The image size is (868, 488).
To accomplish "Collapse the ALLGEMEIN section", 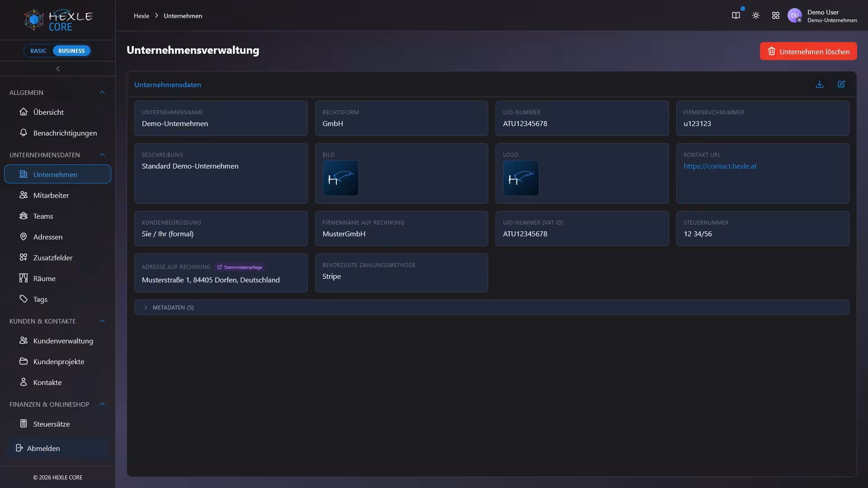I will [102, 92].
